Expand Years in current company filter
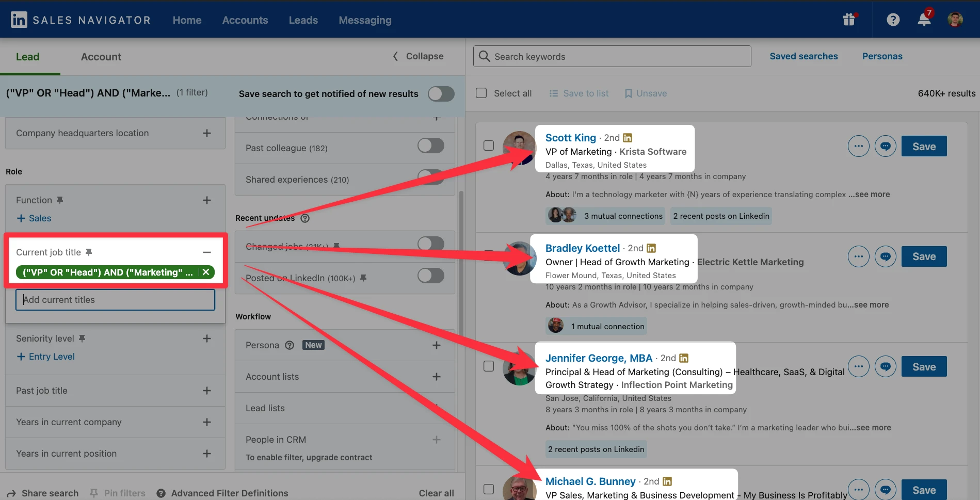The width and height of the screenshot is (980, 500). [x=207, y=422]
